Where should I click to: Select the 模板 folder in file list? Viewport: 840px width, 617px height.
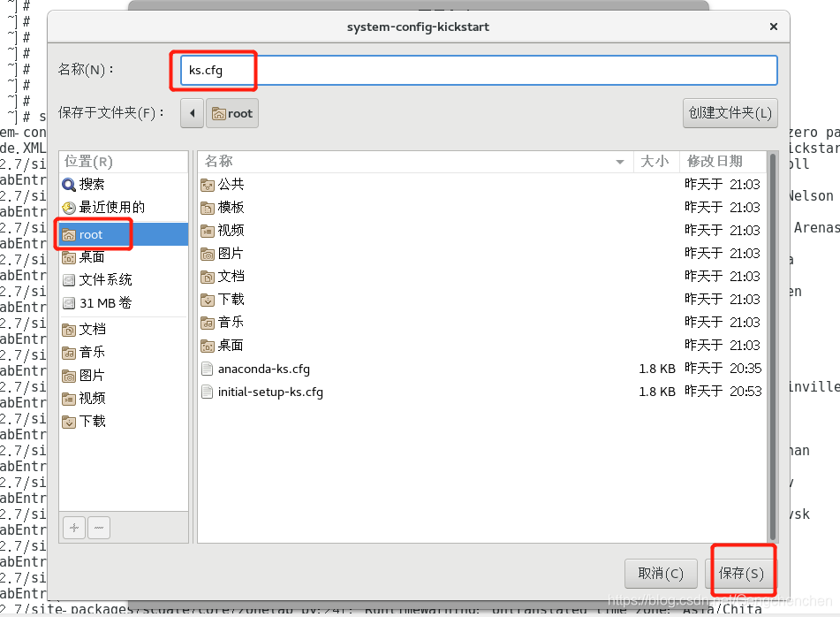point(482,208)
